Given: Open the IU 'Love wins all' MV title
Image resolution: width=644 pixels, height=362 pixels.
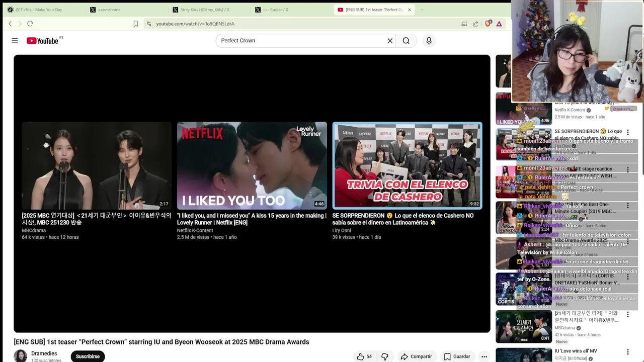Looking at the screenshot, I should click(x=576, y=351).
